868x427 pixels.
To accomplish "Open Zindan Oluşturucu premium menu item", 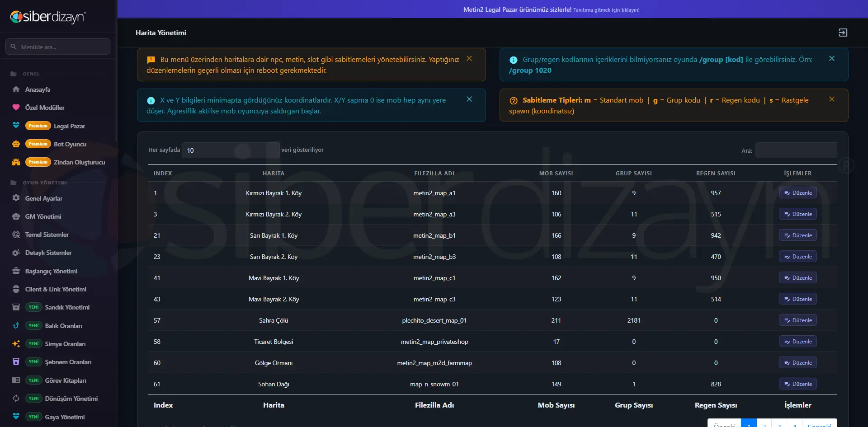I will click(59, 162).
